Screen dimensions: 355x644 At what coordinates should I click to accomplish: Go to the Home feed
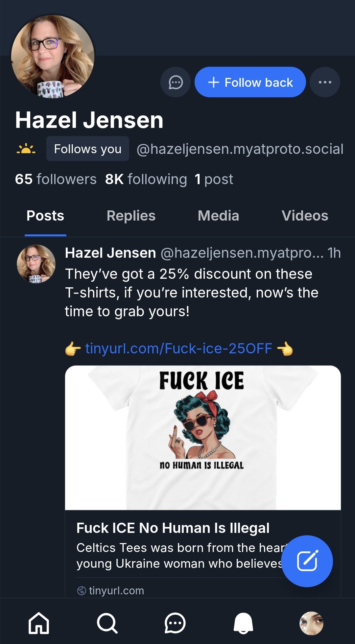pos(39,623)
